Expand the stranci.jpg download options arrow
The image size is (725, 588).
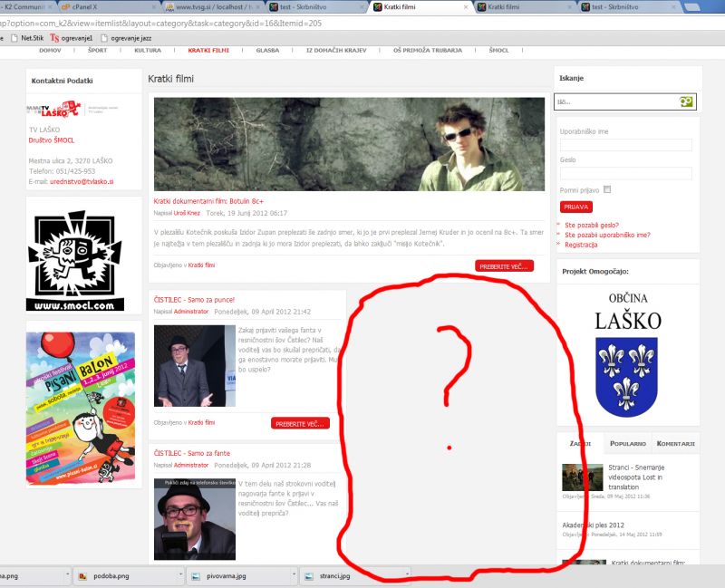point(407,574)
